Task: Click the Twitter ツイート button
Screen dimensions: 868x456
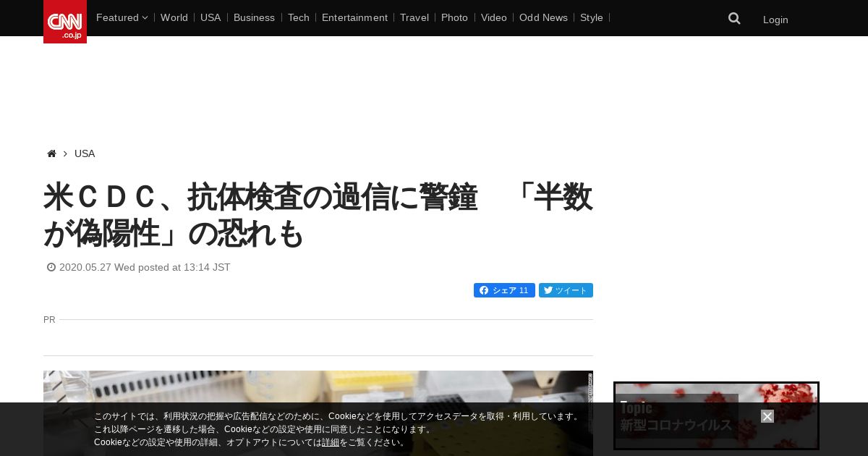Action: (566, 290)
